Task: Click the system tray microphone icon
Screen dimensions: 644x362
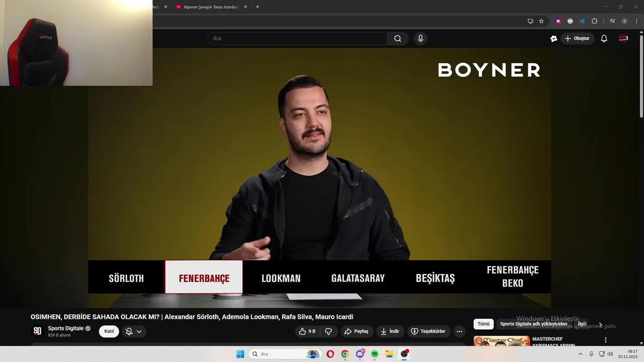Action: (x=591, y=354)
